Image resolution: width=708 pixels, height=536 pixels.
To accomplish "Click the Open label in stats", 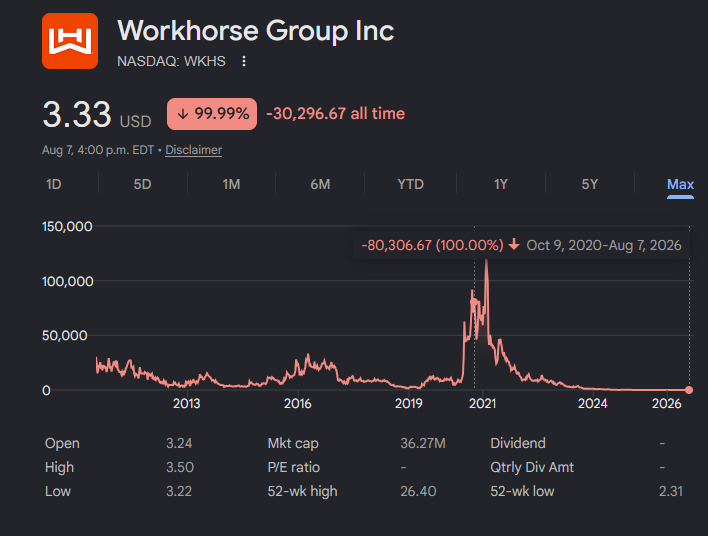I will point(62,443).
